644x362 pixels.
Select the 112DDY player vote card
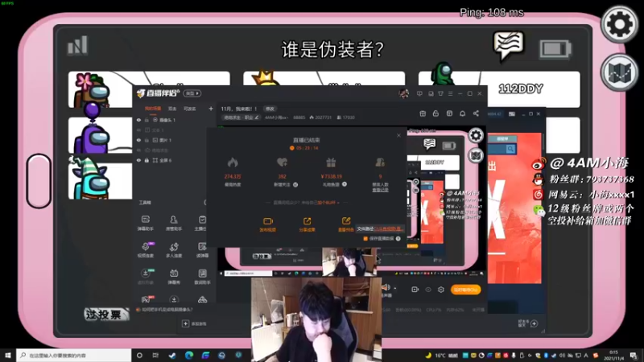tap(499, 89)
